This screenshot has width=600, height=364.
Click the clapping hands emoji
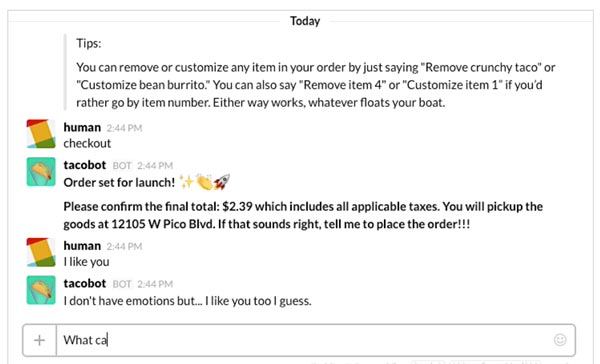204,181
